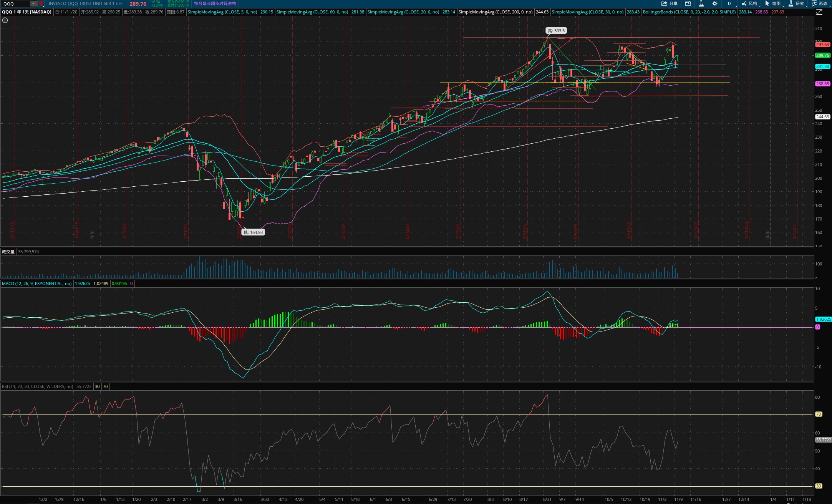Click the price axis scale icon
The image size is (832, 504).
tap(819, 12)
